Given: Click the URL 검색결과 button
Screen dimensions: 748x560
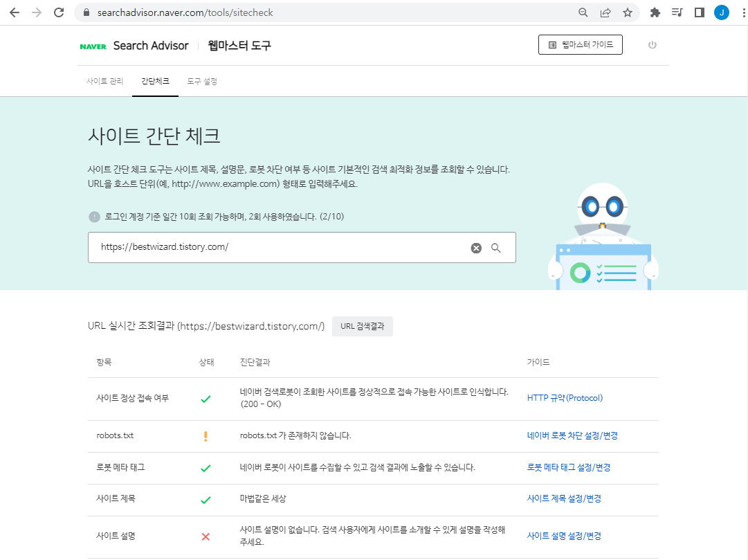Looking at the screenshot, I should (363, 326).
